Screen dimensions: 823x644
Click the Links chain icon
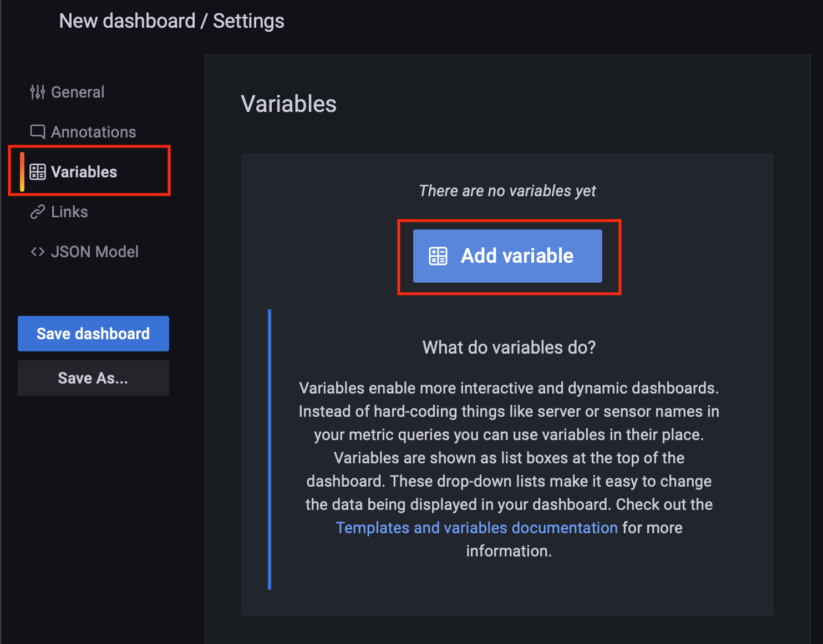38,212
